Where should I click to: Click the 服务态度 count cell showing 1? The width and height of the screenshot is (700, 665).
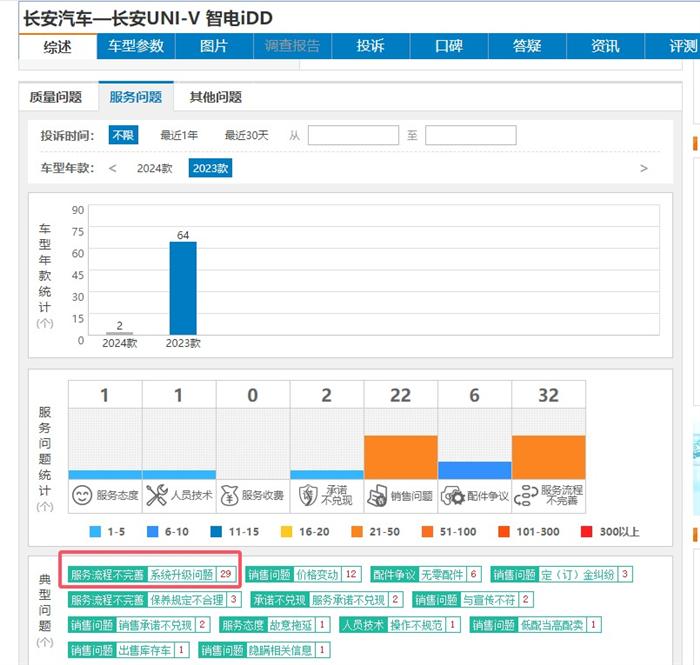tap(105, 395)
